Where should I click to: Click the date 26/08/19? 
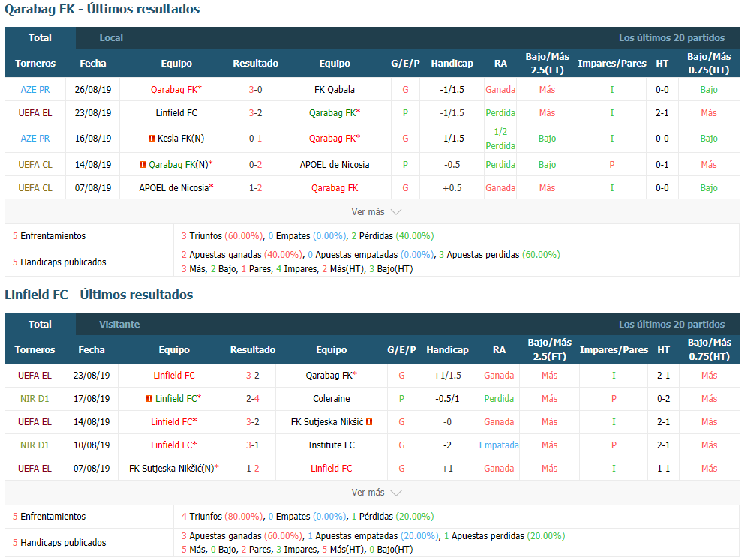pyautogui.click(x=92, y=90)
